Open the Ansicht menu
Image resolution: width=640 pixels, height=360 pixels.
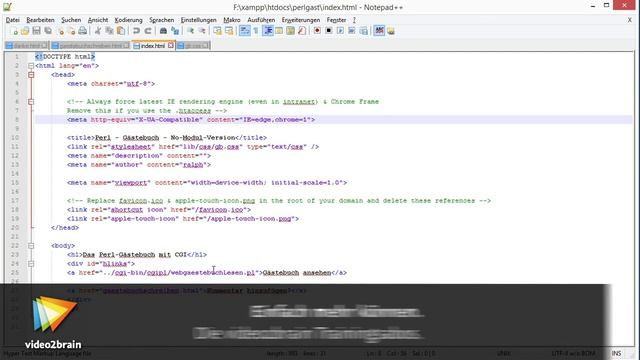(98, 20)
